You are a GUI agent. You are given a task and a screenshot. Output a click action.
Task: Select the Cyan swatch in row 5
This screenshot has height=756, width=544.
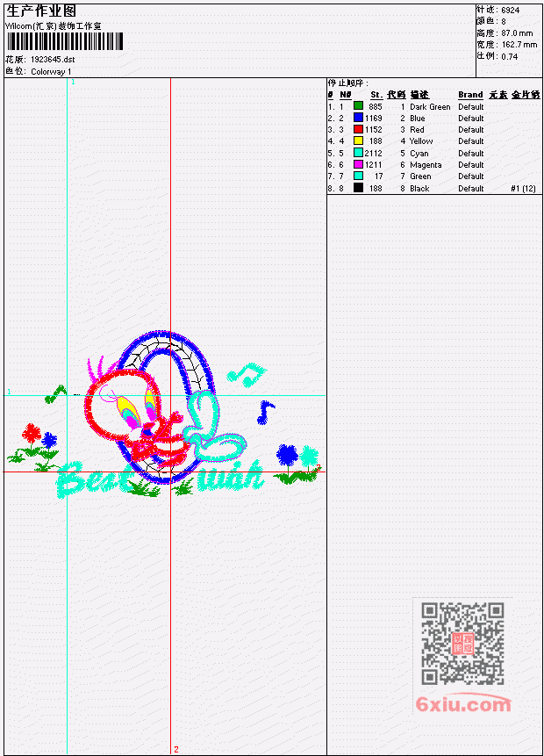pyautogui.click(x=358, y=153)
